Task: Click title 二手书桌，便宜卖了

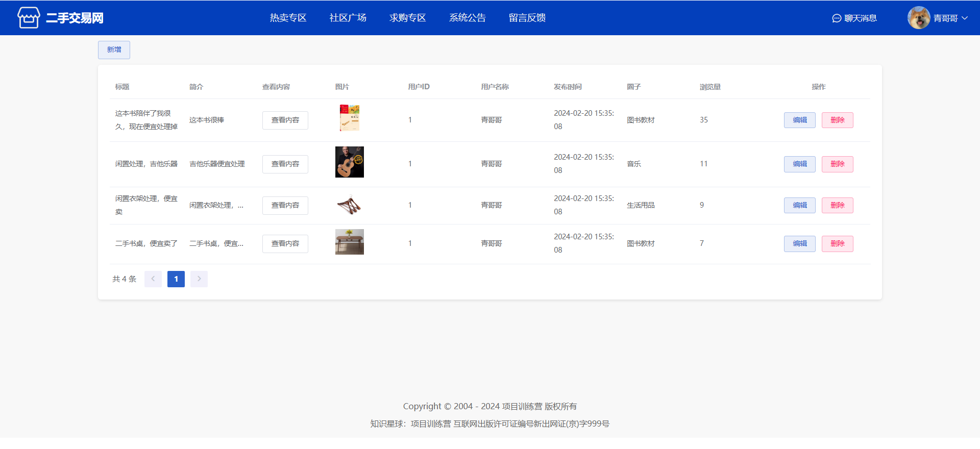Action: (x=146, y=244)
